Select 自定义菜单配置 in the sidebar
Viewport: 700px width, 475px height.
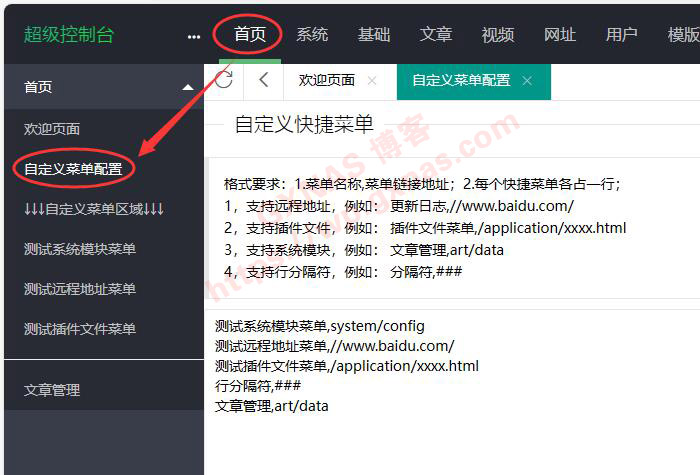click(73, 169)
